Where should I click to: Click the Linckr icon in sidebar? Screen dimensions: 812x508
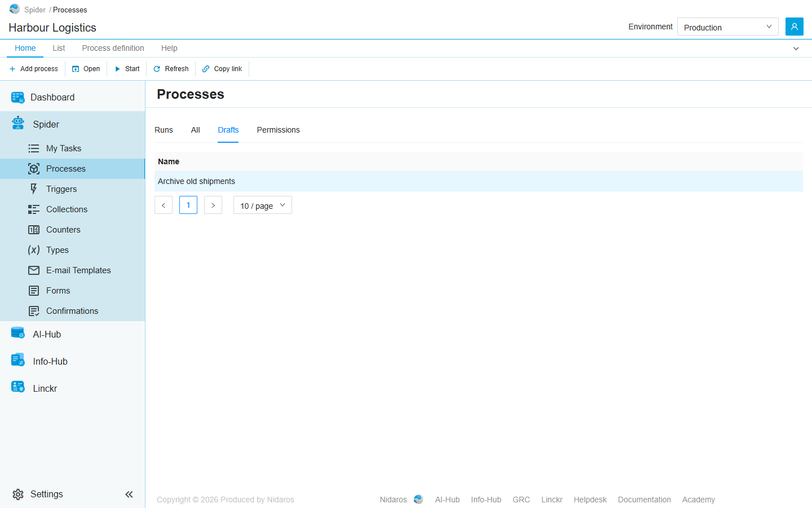tap(18, 387)
